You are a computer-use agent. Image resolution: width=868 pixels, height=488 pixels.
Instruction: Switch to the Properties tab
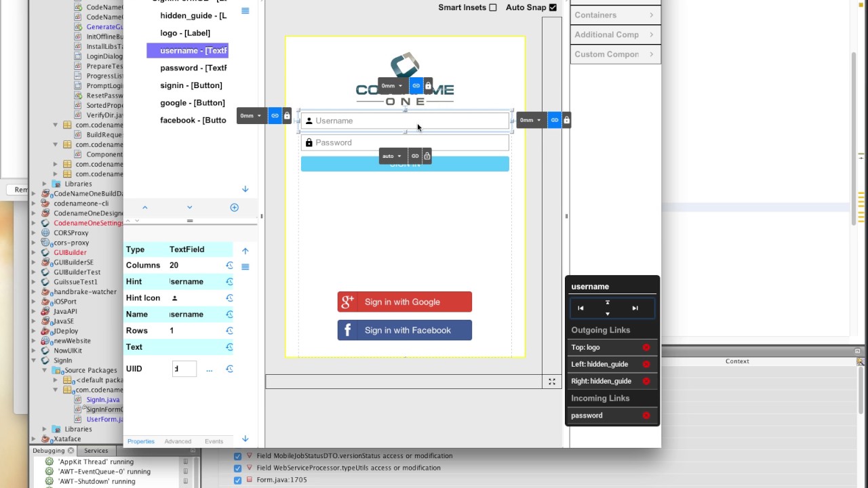click(x=141, y=441)
